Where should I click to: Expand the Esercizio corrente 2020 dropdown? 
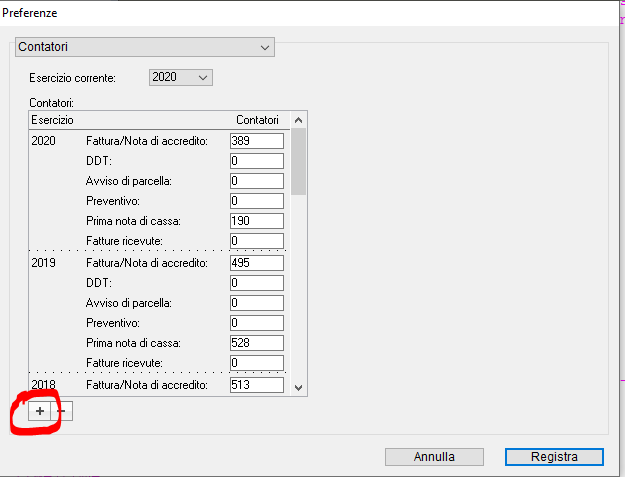(x=181, y=77)
